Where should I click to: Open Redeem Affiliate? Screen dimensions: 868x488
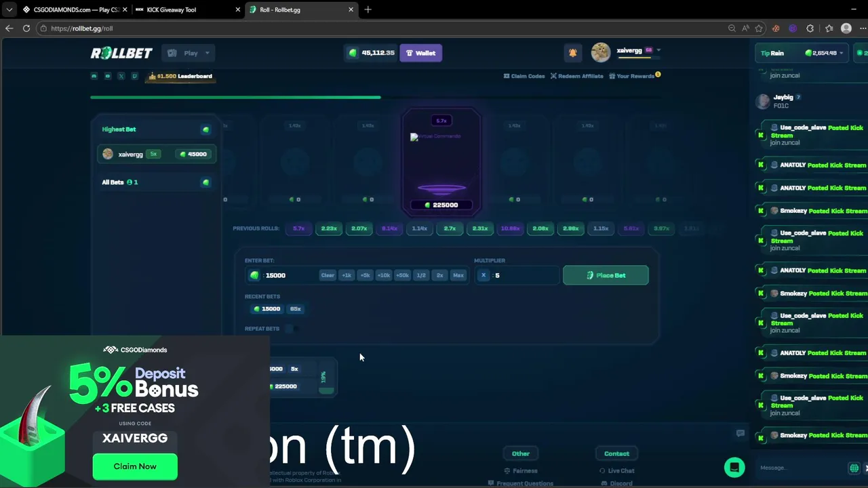(576, 76)
